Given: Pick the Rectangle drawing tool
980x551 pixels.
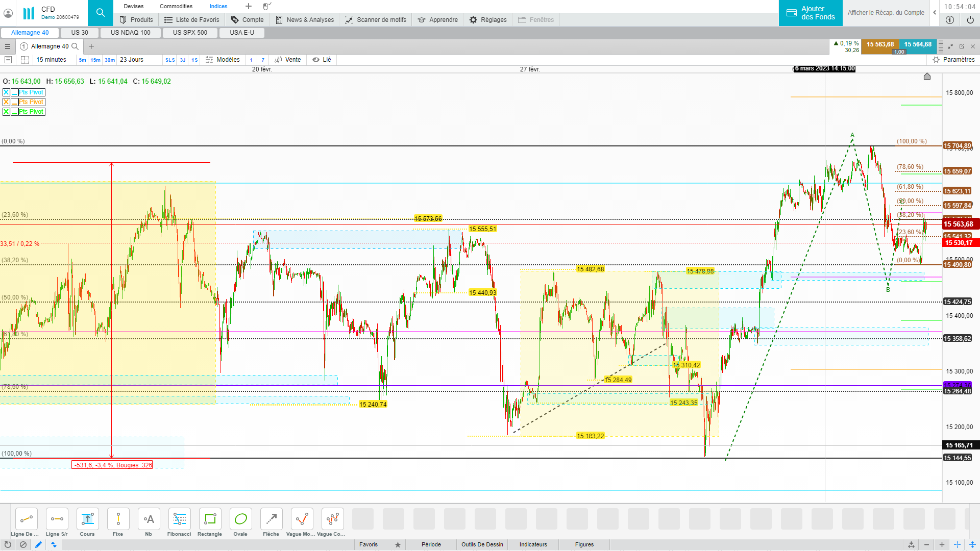Looking at the screenshot, I should (210, 519).
